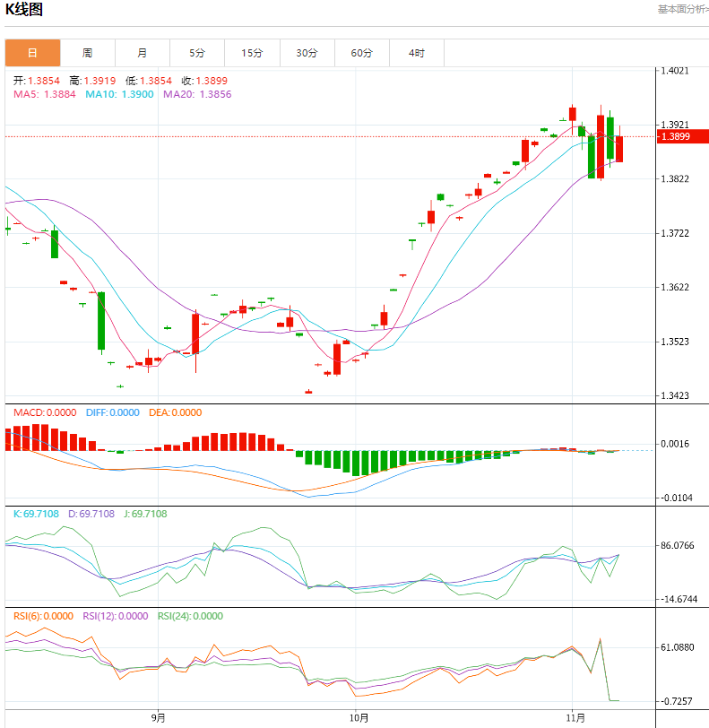Open the 60分 interval tab
Viewport: 709px width, 728px height.
point(362,53)
